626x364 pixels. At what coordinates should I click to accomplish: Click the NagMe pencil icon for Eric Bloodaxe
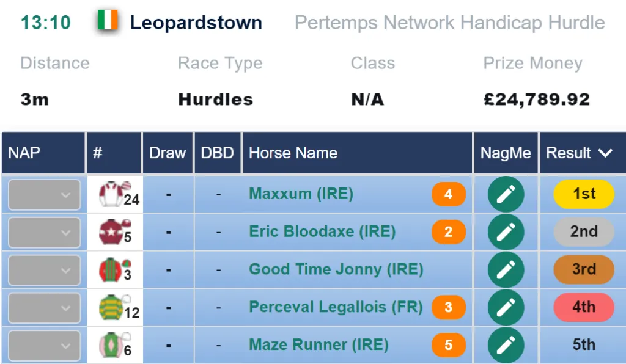(x=506, y=232)
